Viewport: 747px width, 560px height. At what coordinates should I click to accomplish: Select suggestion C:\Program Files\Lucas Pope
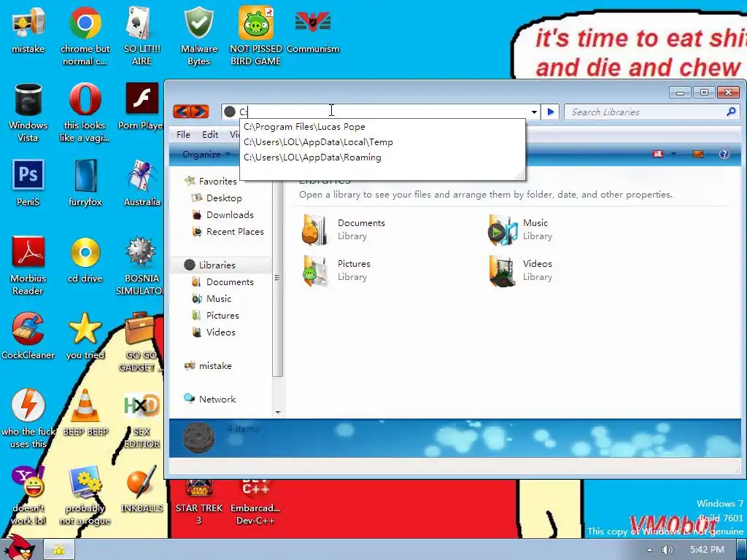pos(382,127)
